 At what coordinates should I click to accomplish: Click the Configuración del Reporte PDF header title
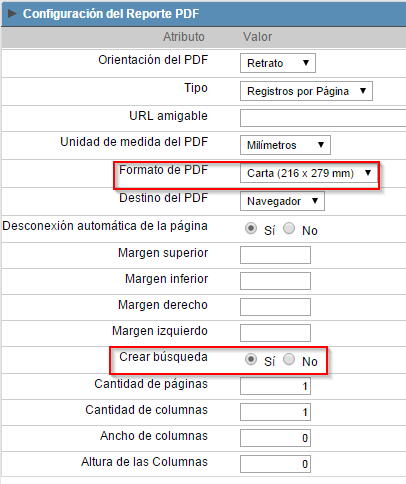pos(111,14)
